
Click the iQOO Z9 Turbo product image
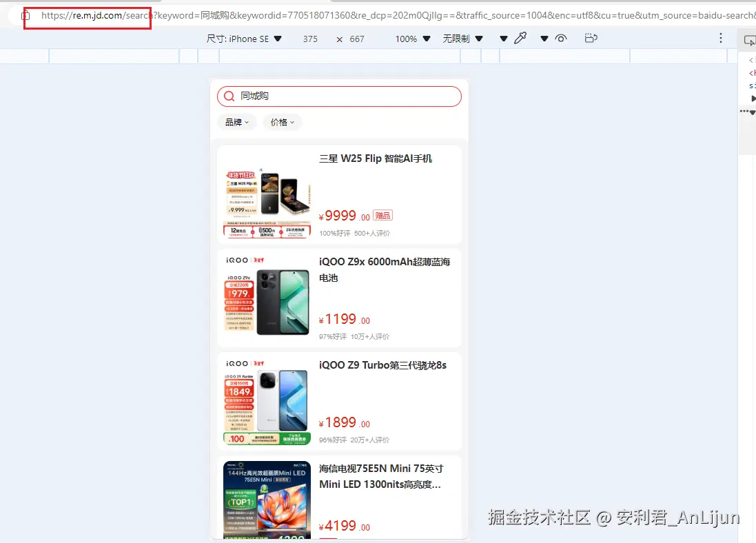(267, 401)
